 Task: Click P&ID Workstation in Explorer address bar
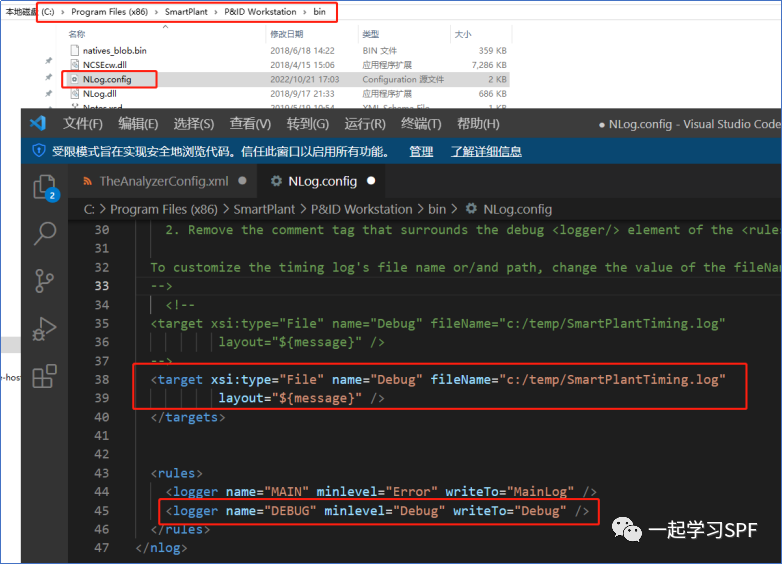(260, 11)
